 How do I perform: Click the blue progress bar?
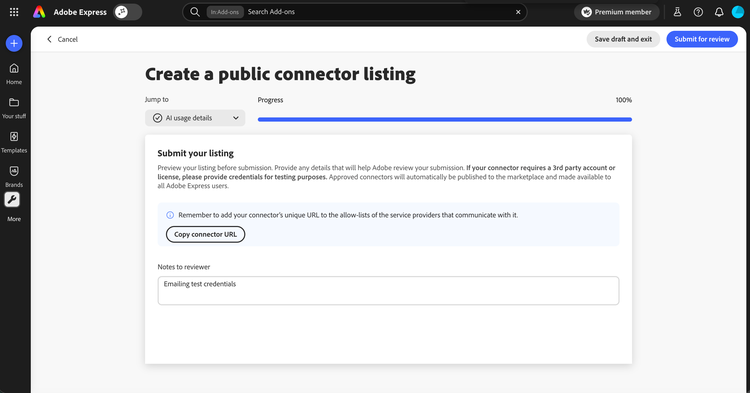click(x=444, y=120)
